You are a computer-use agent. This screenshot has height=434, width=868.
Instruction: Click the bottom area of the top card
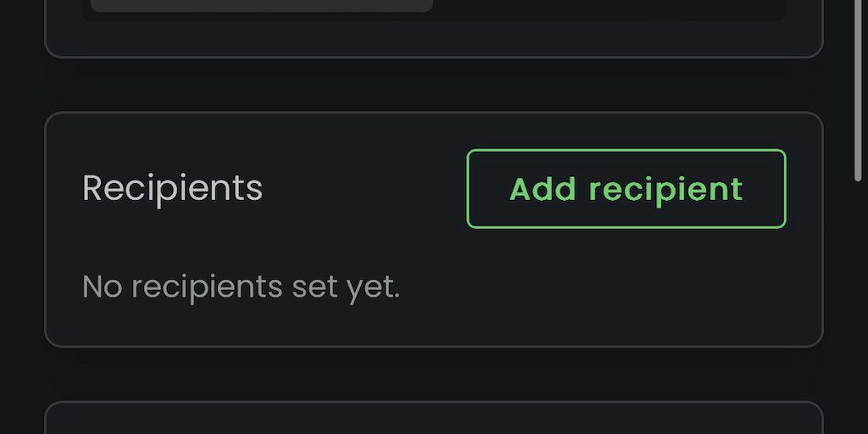pyautogui.click(x=433, y=39)
